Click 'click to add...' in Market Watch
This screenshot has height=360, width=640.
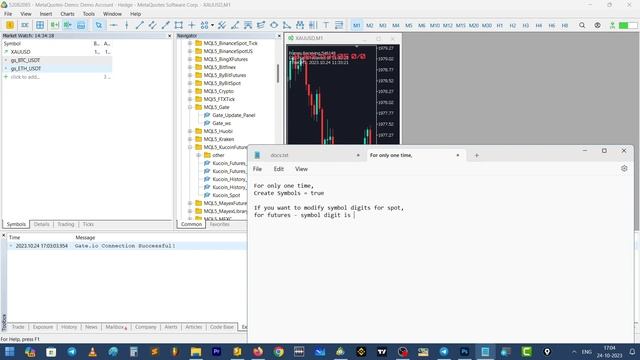pyautogui.click(x=25, y=77)
